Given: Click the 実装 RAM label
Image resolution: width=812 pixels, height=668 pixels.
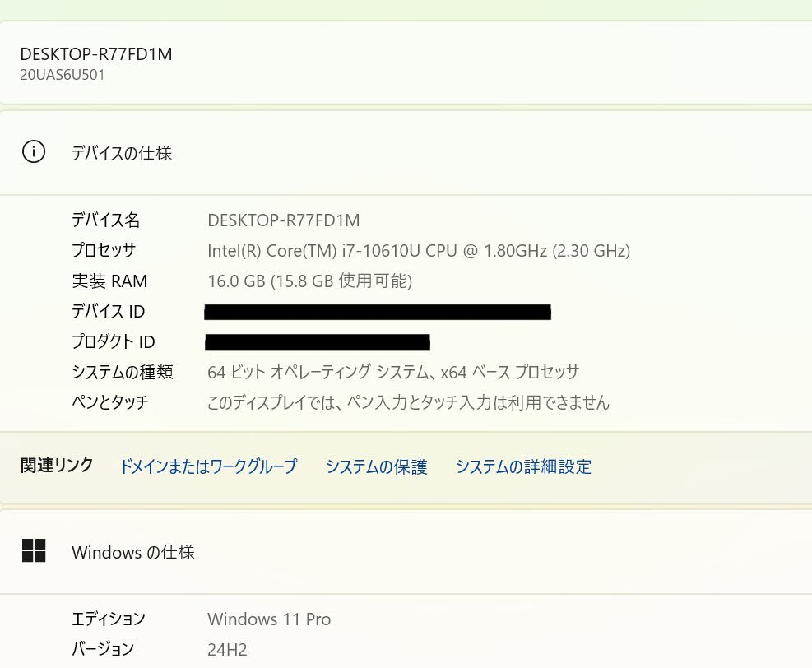Looking at the screenshot, I should (109, 281).
